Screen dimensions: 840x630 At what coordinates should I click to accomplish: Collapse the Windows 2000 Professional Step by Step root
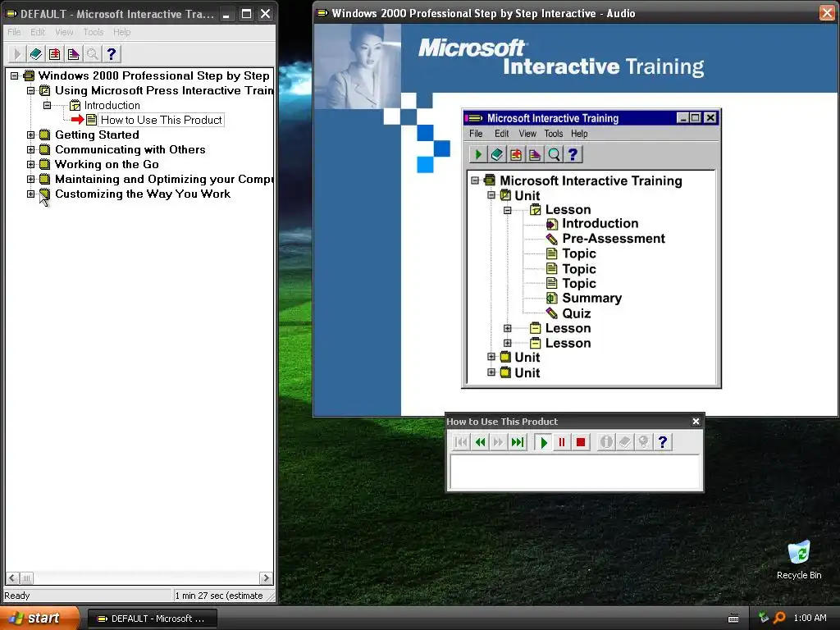[15, 75]
